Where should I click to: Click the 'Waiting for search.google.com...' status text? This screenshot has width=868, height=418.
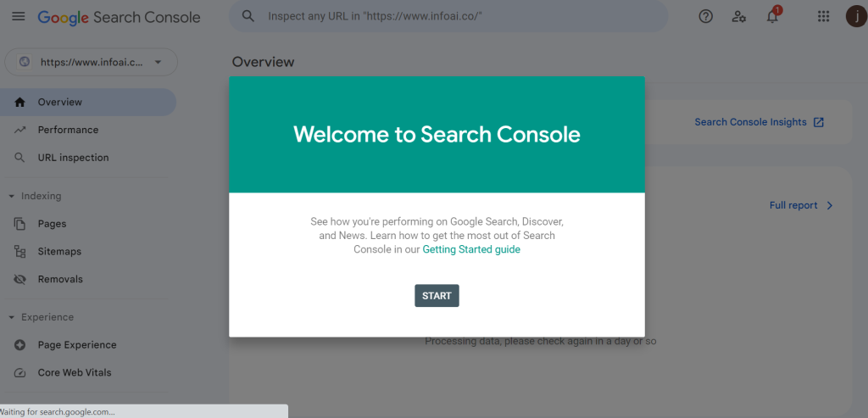pos(58,412)
